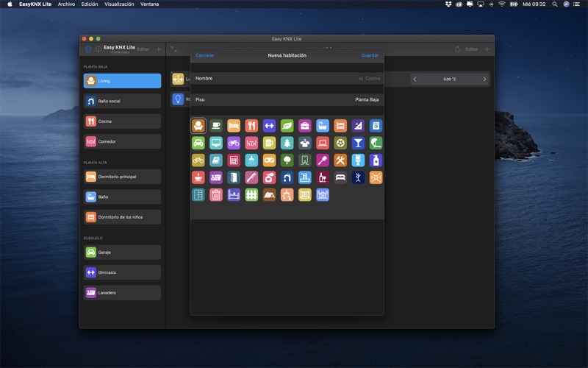Open settings with the gear icon
This screenshot has width=588, height=368.
[88, 49]
